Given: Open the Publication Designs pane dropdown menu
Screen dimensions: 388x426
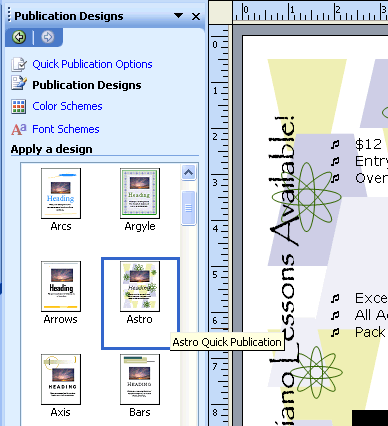Looking at the screenshot, I should [x=178, y=16].
